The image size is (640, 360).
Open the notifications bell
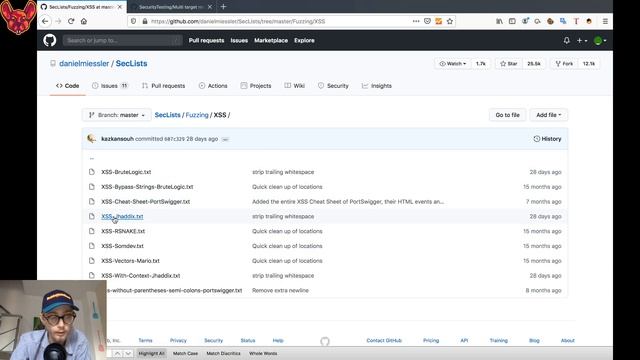click(567, 40)
